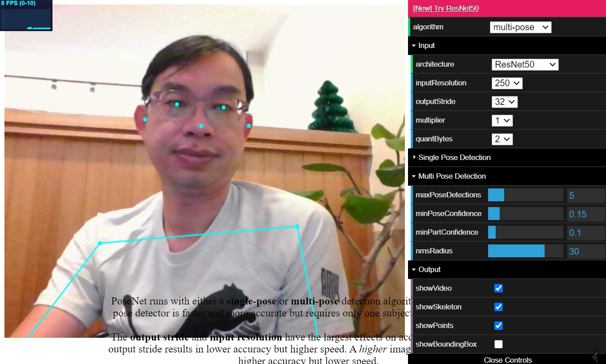Open the New Try ResNet50 link
This screenshot has height=364, width=606.
coord(446,8)
